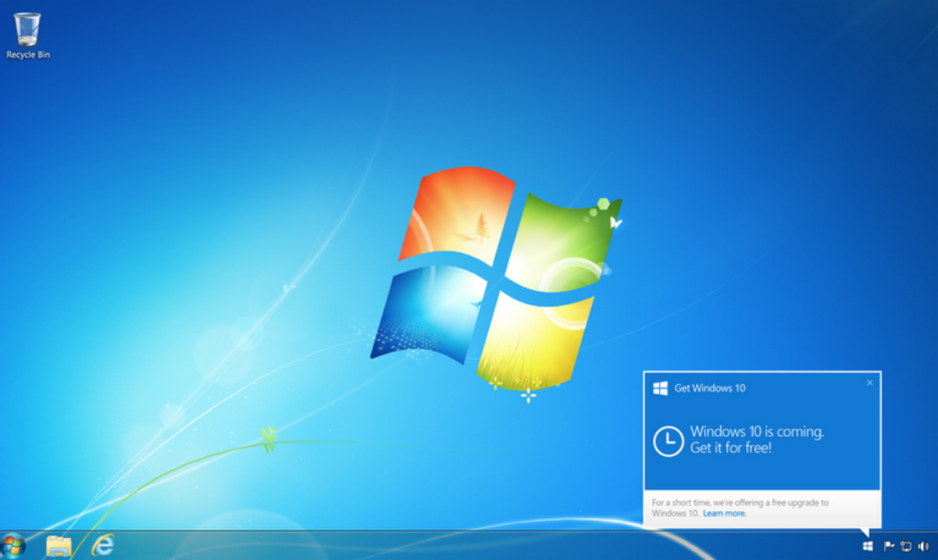The height and width of the screenshot is (560, 938).
Task: Select the Recycle Bin desktop icon
Action: (27, 29)
